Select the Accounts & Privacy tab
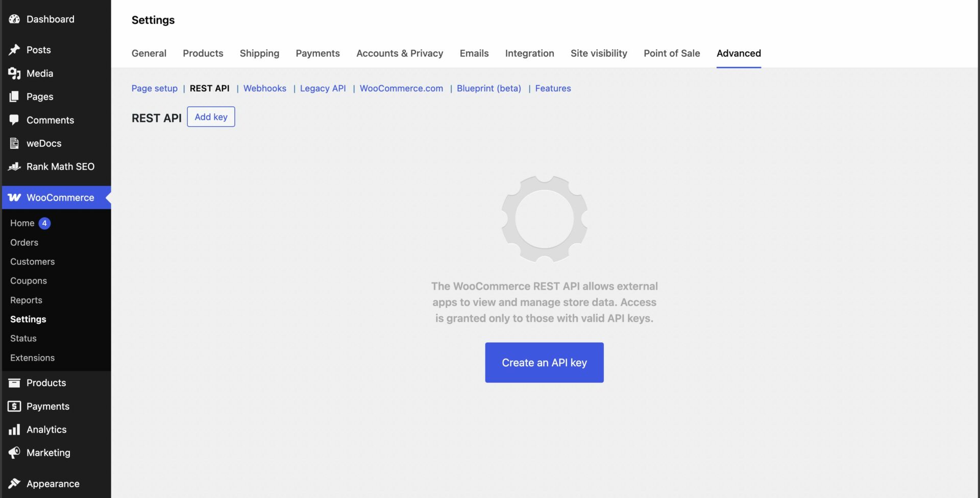The height and width of the screenshot is (498, 980). pos(400,53)
